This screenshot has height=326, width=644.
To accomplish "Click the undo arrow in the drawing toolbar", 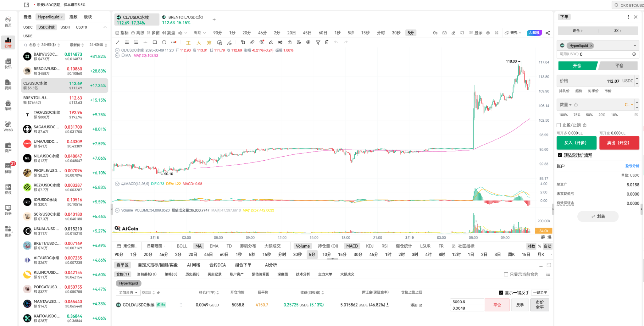I will (x=336, y=42).
